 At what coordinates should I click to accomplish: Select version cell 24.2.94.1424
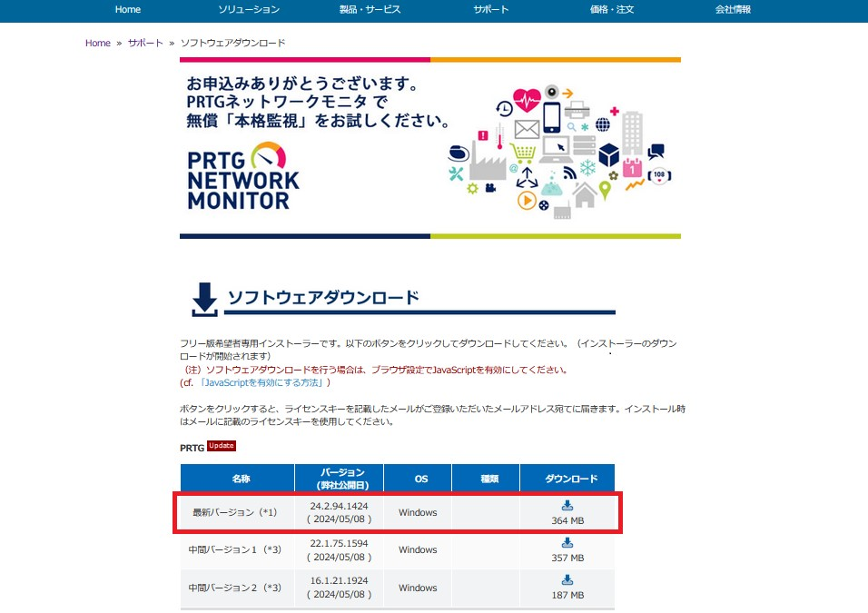click(340, 512)
